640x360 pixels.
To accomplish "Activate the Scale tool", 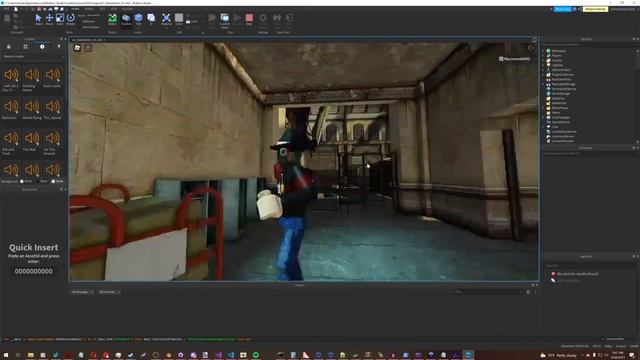I will 60,19.
